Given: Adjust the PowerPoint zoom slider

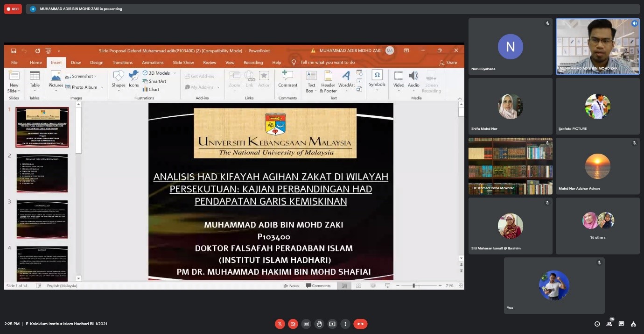Looking at the screenshot, I should [x=413, y=285].
